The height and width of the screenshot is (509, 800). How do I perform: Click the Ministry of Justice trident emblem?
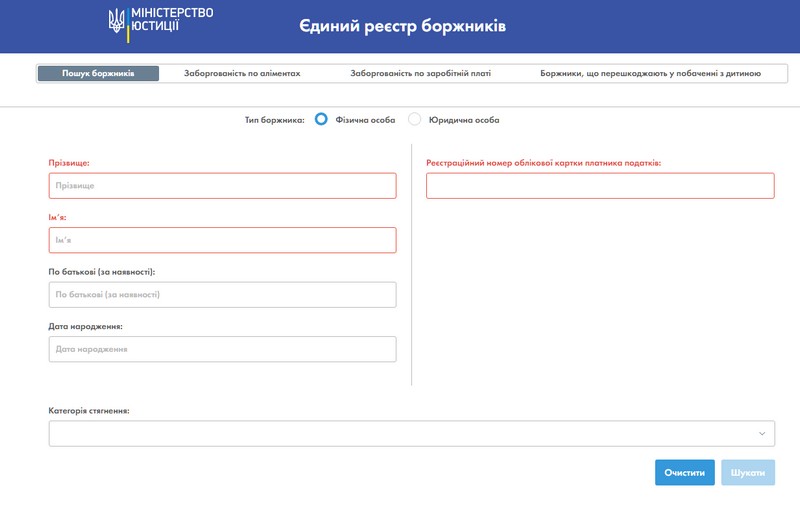point(117,23)
